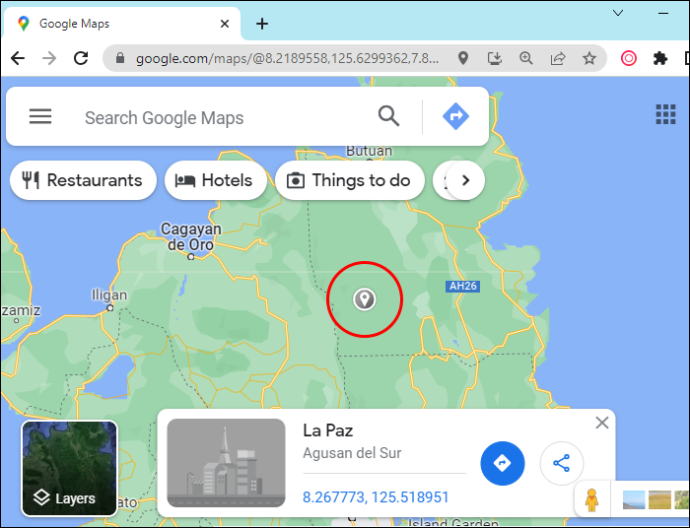Reload the page
Screen dimensions: 690x528
click(81, 58)
